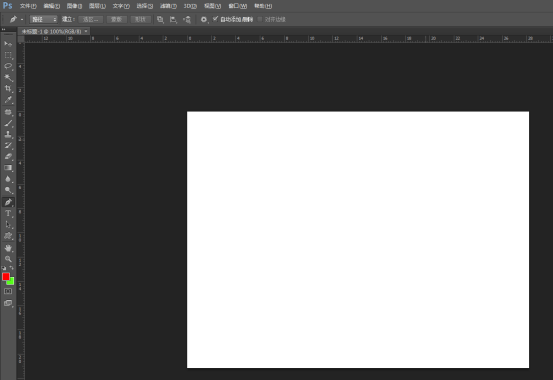Select the Magic Wand tool
The height and width of the screenshot is (380, 553).
(x=8, y=78)
